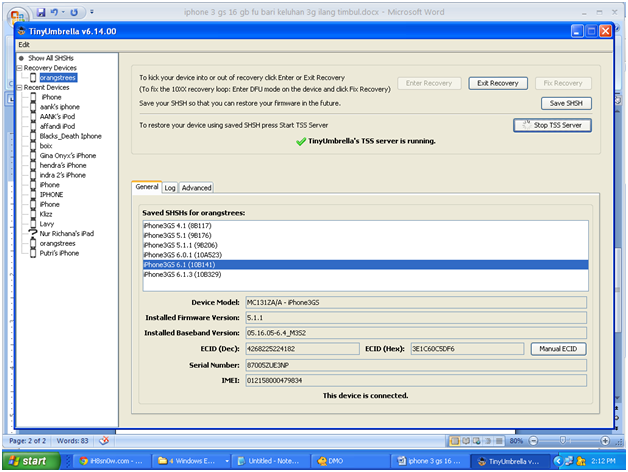This screenshot has height=472, width=628.
Task: Switch to the Log tab
Action: [x=170, y=188]
